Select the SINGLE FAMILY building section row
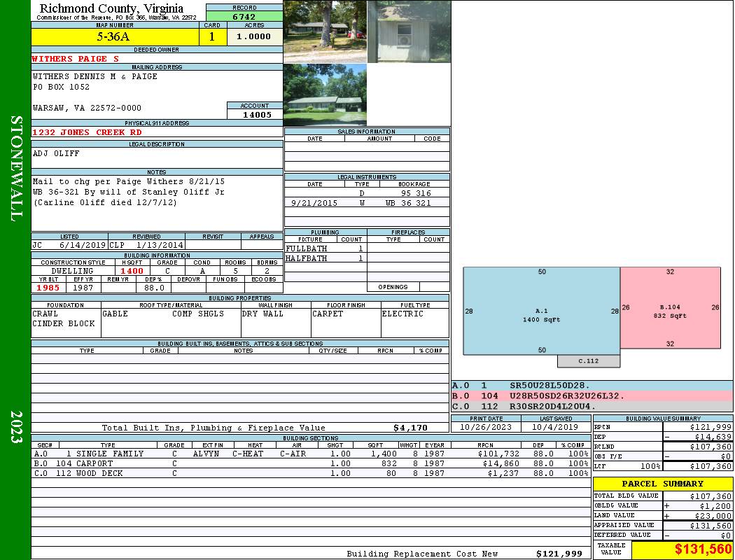 point(311,454)
